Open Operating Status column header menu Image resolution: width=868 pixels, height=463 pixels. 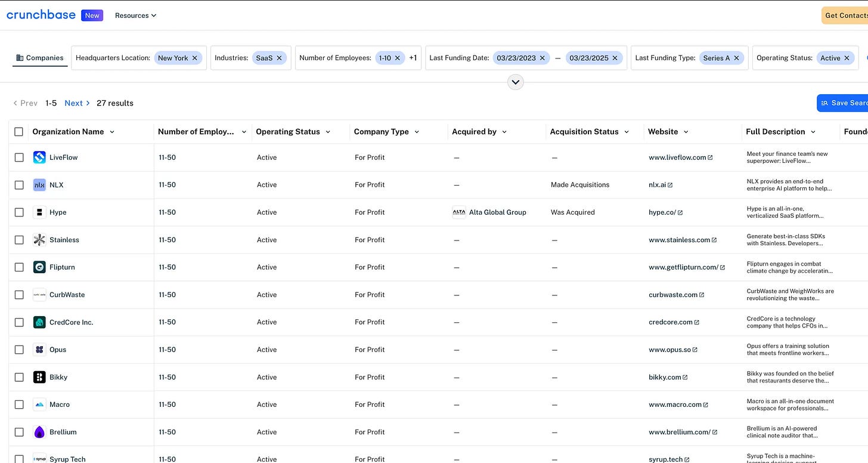point(328,132)
